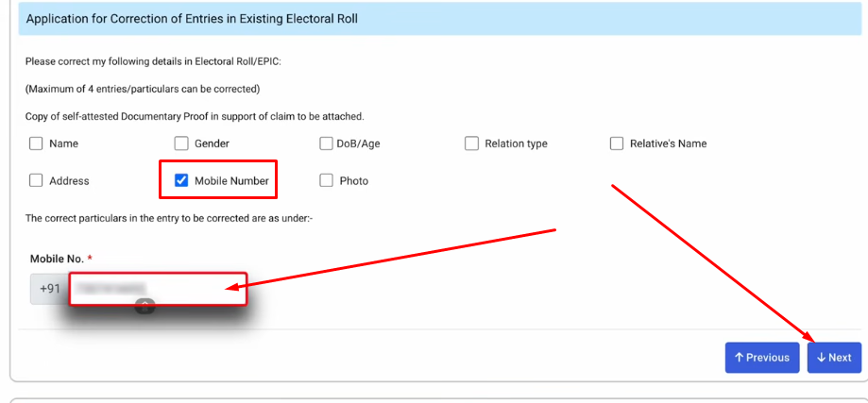This screenshot has height=403, width=868.
Task: Go back with the Previous button
Action: click(761, 358)
